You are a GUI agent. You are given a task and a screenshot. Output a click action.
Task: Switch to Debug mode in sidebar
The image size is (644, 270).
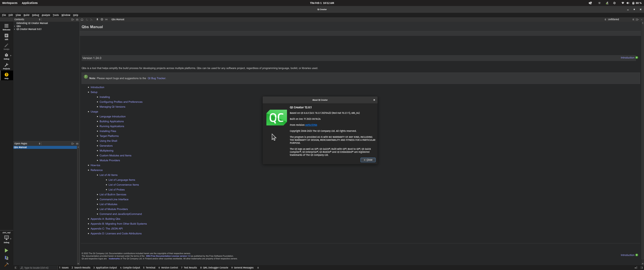click(x=6, y=56)
